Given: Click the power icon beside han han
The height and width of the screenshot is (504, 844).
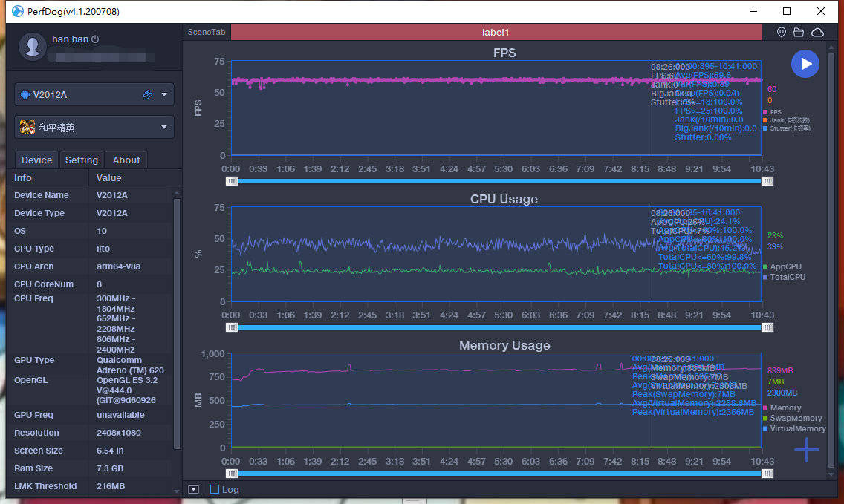Looking at the screenshot, I should point(95,39).
